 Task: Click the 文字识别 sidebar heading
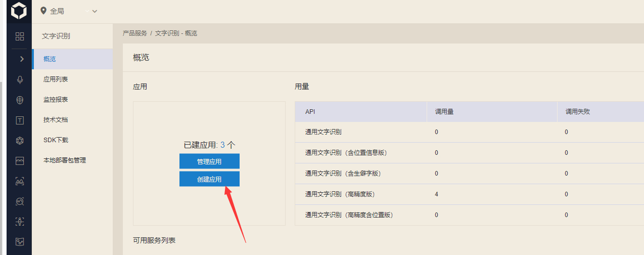pos(56,36)
